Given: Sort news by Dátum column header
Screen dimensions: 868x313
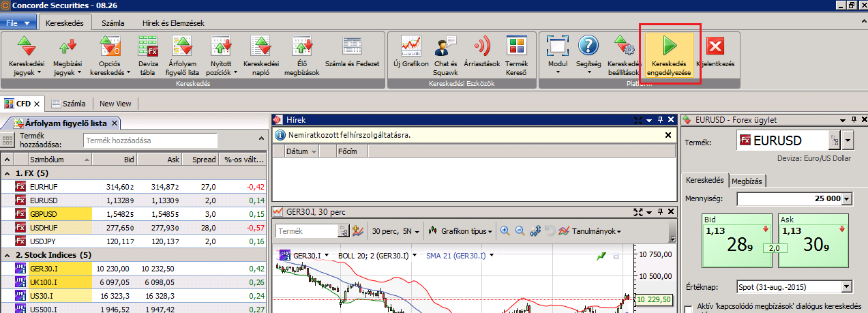Looking at the screenshot, I should (301, 151).
